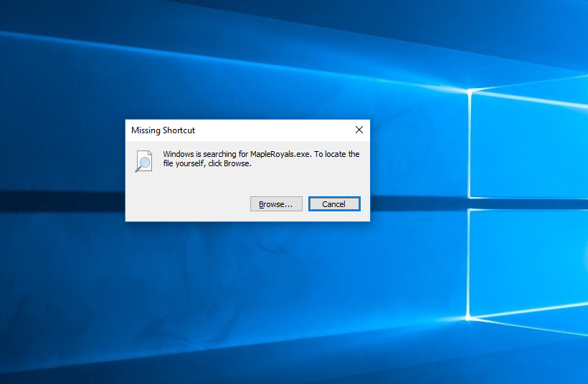Click the file search magnifier icon
588x384 pixels.
click(143, 161)
